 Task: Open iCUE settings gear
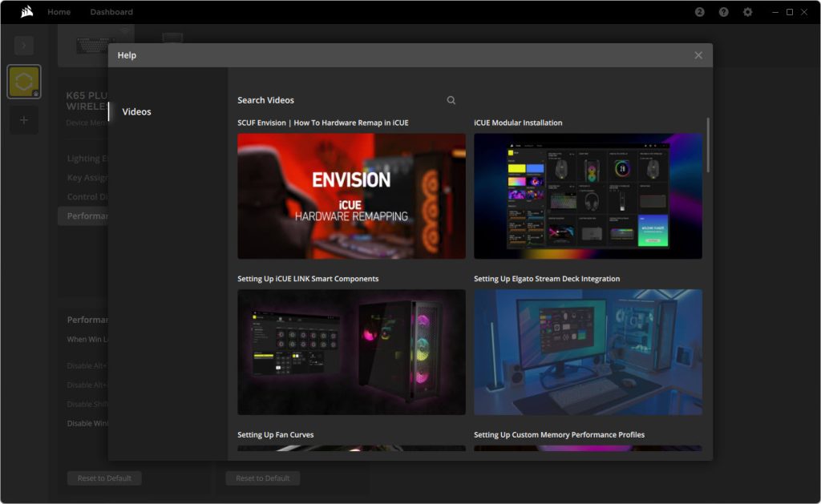click(x=748, y=11)
